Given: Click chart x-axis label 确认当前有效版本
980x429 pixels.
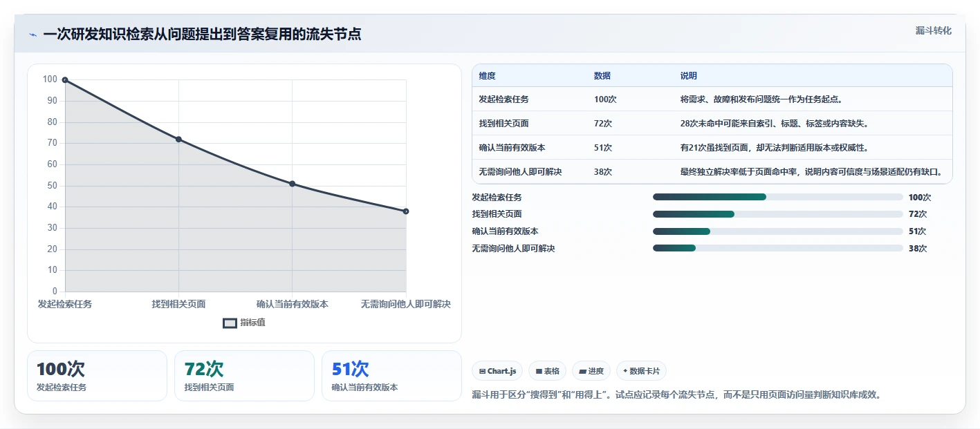Looking at the screenshot, I should (293, 305).
